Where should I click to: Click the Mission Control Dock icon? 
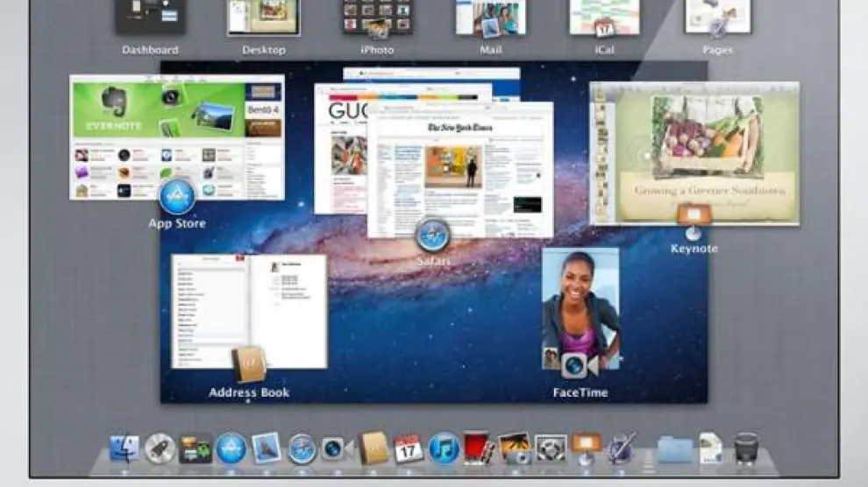click(x=196, y=448)
